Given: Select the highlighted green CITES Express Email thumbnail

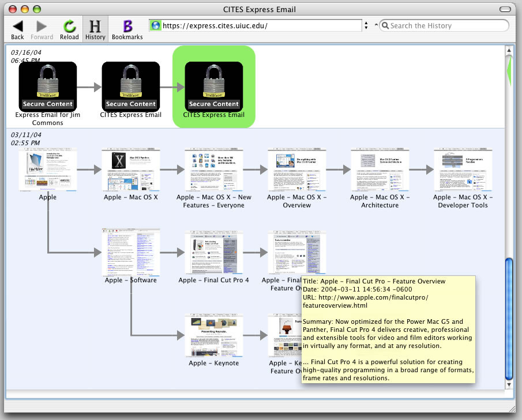Looking at the screenshot, I should click(x=214, y=86).
